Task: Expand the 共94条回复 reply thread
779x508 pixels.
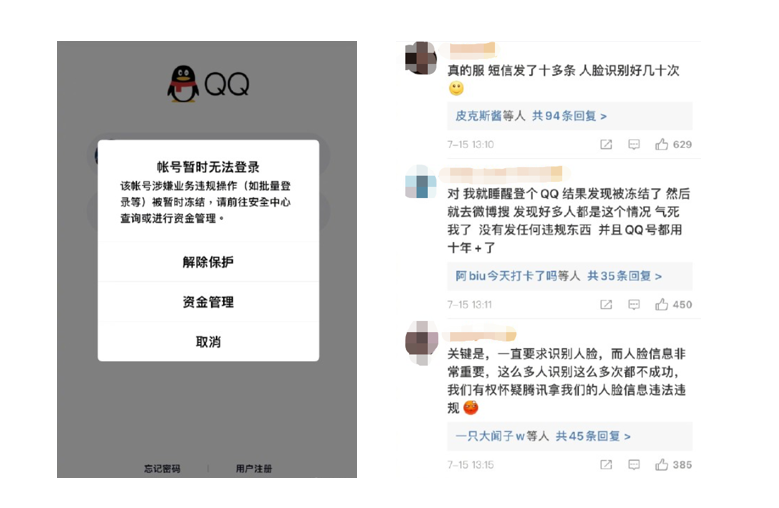Action: [x=569, y=116]
